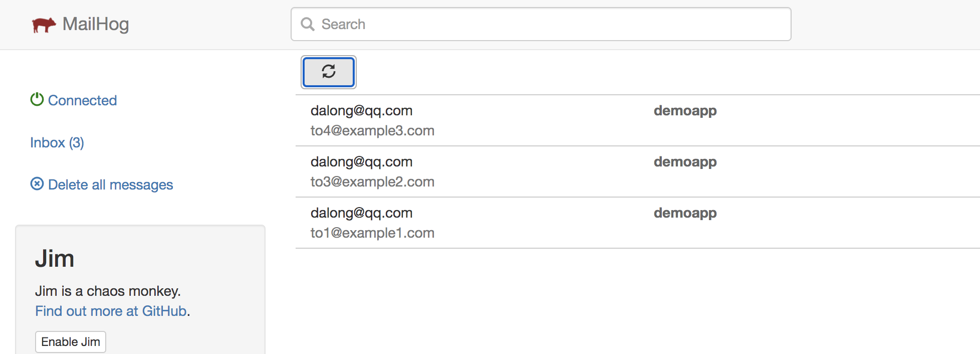The image size is (980, 354).
Task: Click the Connected status link
Action: tap(74, 100)
